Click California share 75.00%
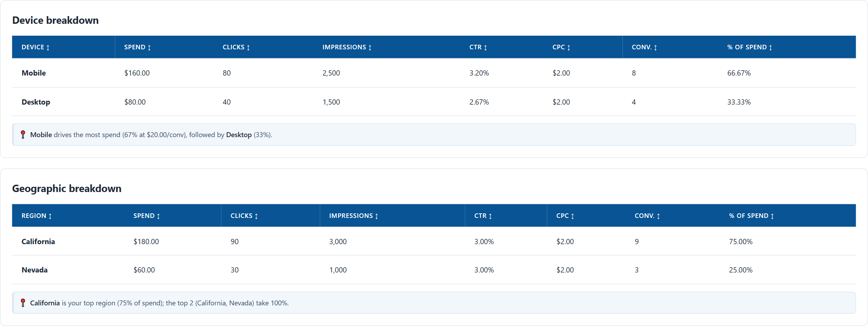Viewport: 868px width, 326px height. 741,242
